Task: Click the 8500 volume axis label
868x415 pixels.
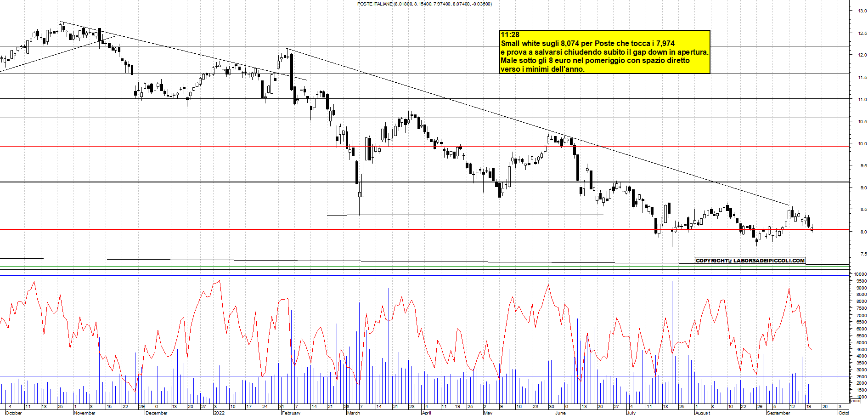Action: (862, 295)
